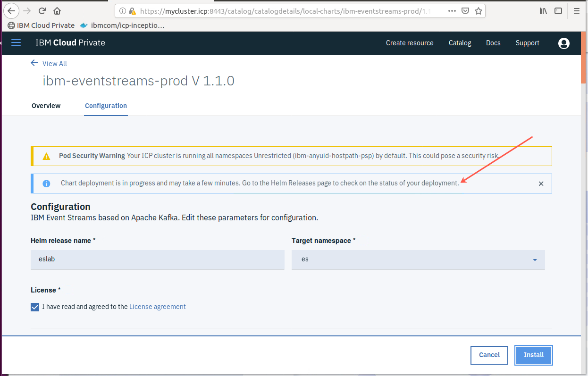This screenshot has width=588, height=376.
Task: Click the Install button
Action: point(534,355)
